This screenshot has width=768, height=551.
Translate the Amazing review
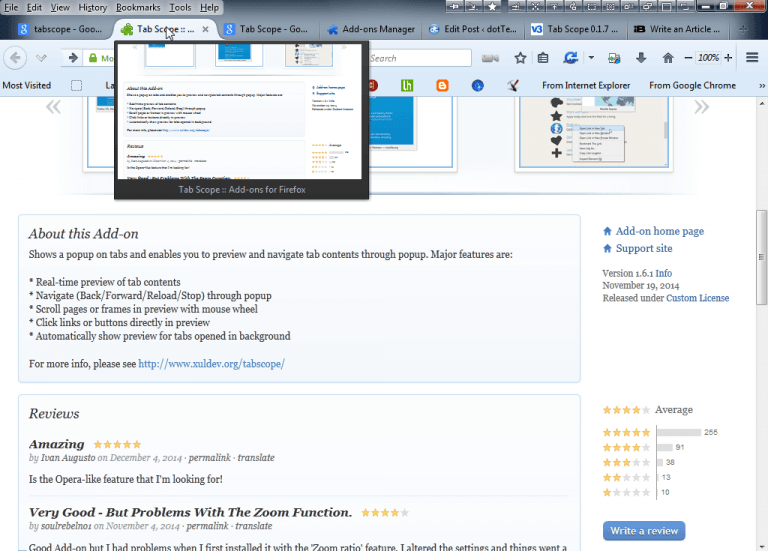click(256, 457)
